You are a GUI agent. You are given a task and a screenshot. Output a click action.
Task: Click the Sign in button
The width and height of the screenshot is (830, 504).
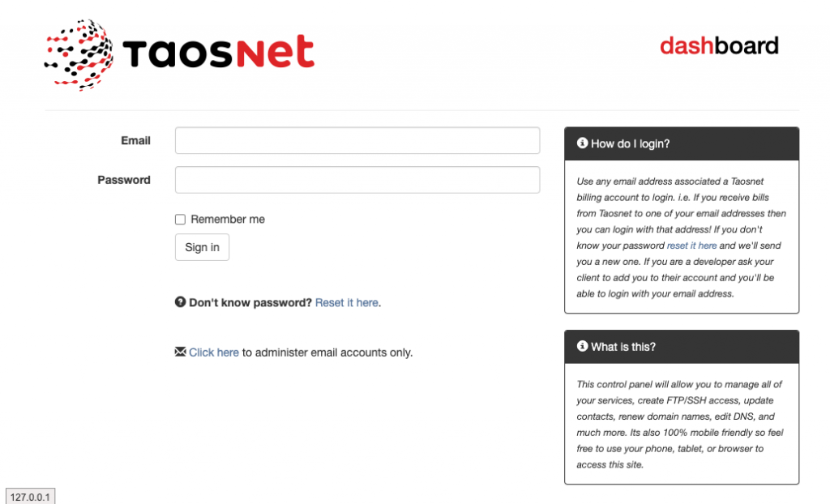(202, 247)
